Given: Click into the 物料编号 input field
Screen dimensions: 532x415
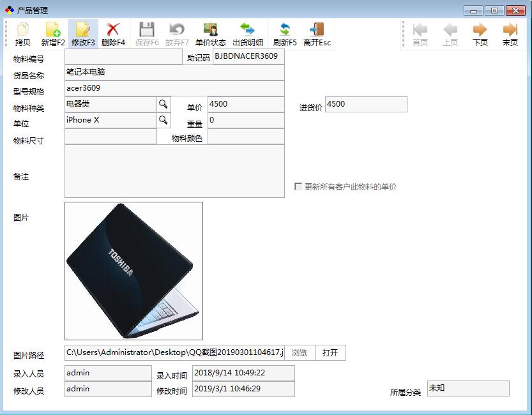Looking at the screenshot, I should tap(123, 57).
